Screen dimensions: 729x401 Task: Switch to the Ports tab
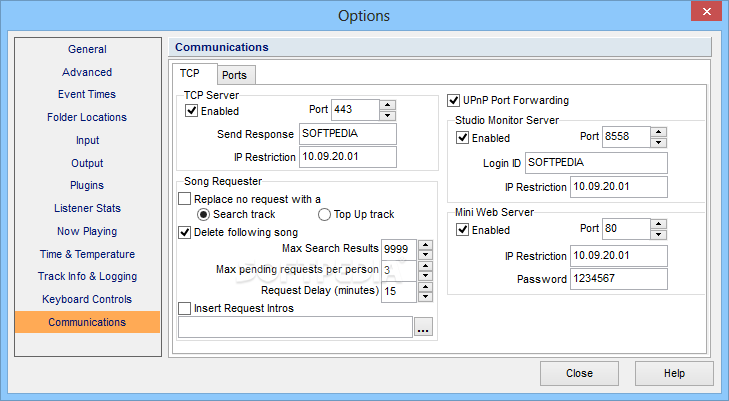(235, 75)
